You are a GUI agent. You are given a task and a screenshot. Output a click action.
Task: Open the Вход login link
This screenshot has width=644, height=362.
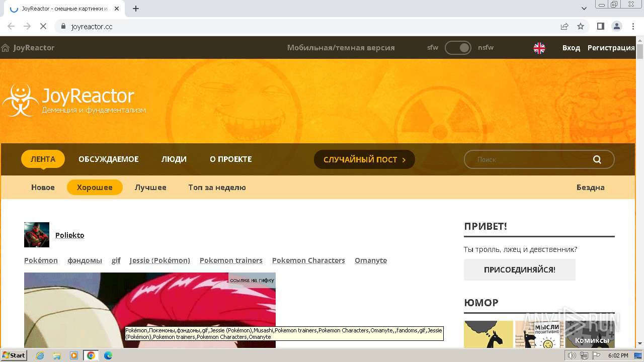click(x=571, y=48)
